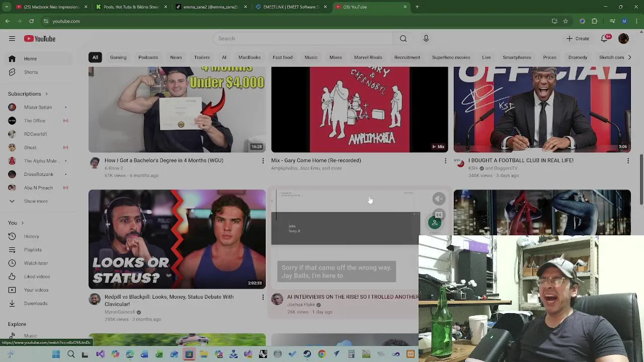644x362 pixels.
Task: Open the YouTube account avatar menu
Action: click(x=623, y=39)
